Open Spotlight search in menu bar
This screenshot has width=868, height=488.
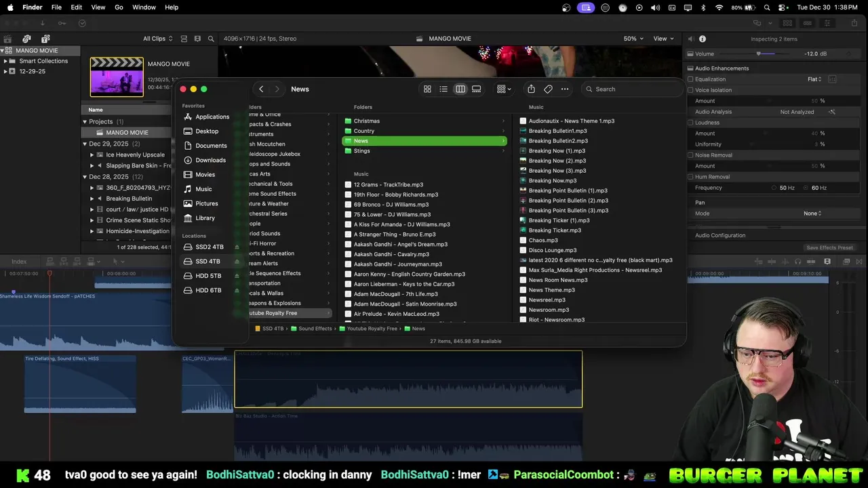pyautogui.click(x=767, y=7)
